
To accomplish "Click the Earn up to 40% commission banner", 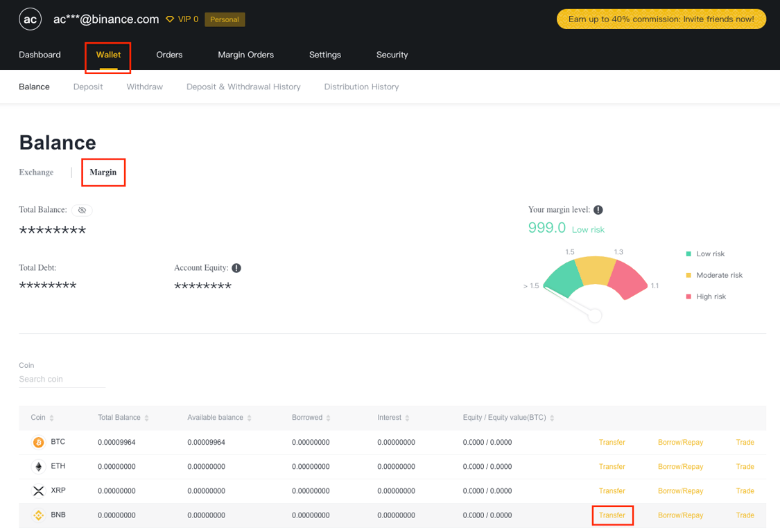I will [x=660, y=19].
